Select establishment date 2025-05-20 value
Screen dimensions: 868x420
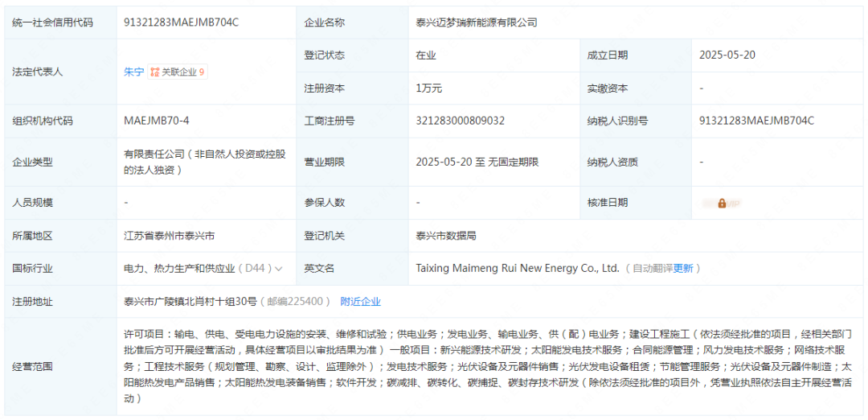pyautogui.click(x=727, y=55)
